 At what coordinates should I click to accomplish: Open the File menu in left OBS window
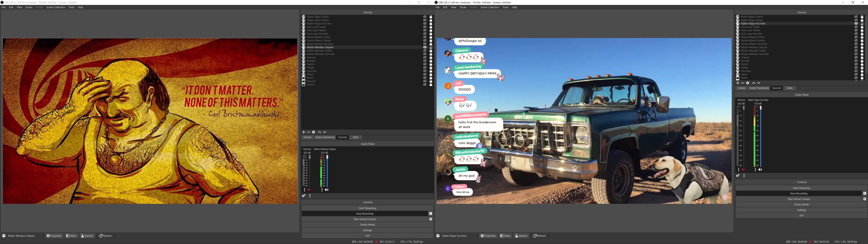click(x=3, y=7)
